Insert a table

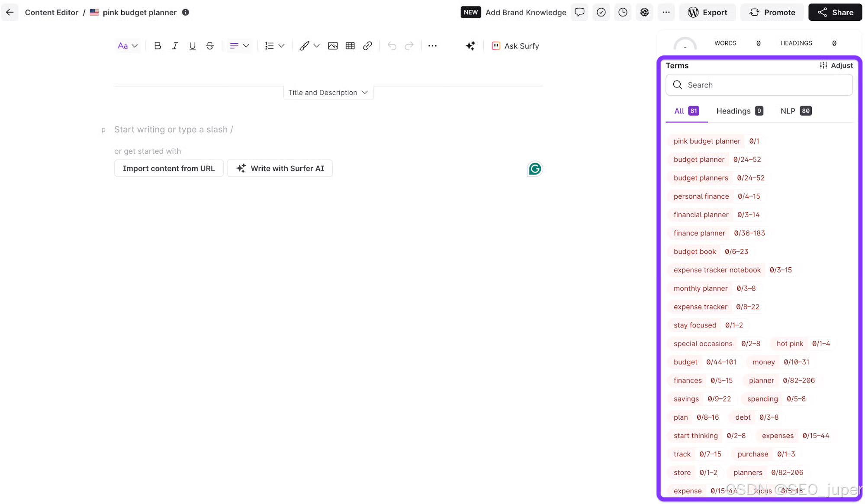click(x=350, y=46)
